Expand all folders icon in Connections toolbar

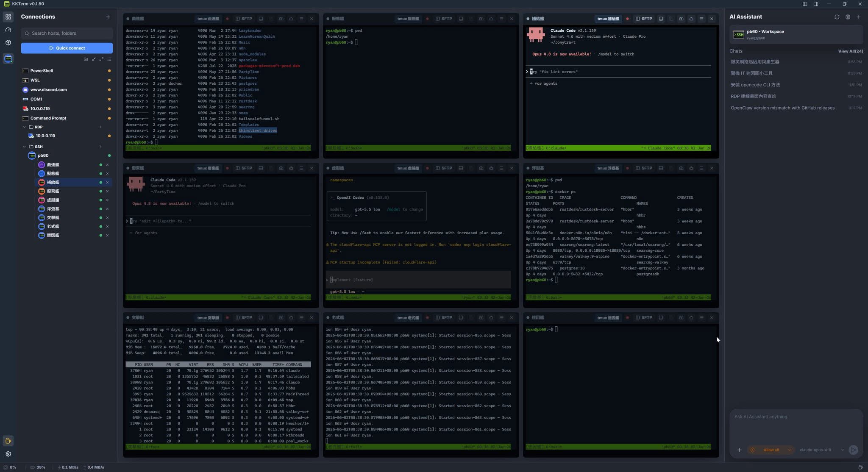point(101,59)
